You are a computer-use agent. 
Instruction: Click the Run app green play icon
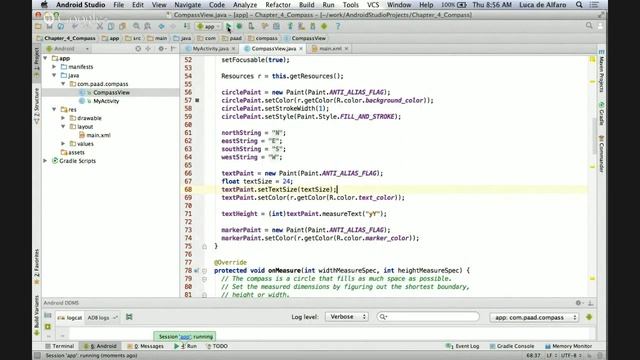point(229,27)
